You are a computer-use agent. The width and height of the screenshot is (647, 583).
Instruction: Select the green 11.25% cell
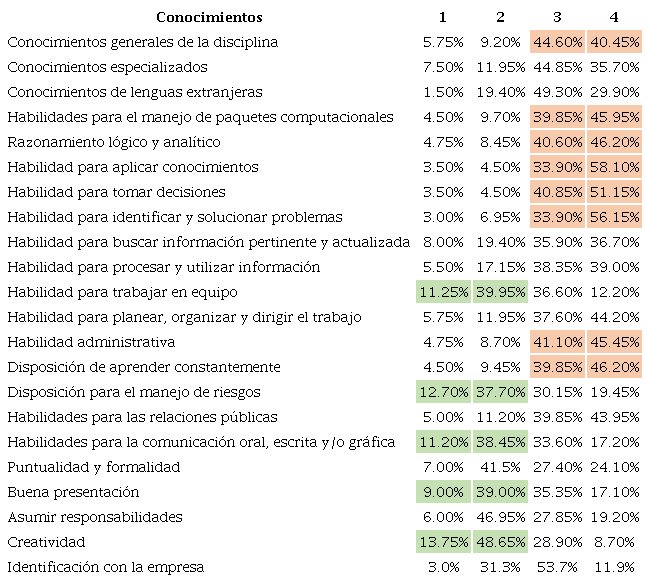[442, 292]
